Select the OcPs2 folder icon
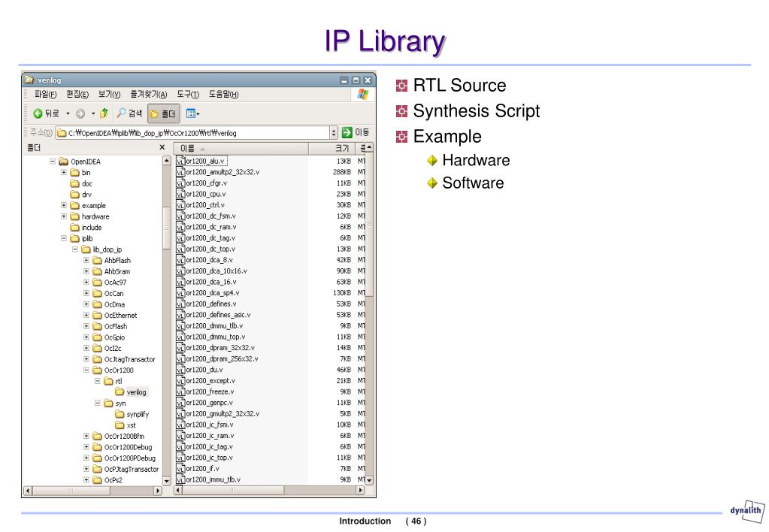 coord(97,480)
